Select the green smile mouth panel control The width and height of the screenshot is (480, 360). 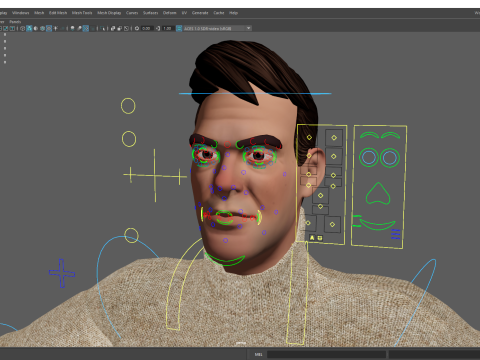(378, 225)
